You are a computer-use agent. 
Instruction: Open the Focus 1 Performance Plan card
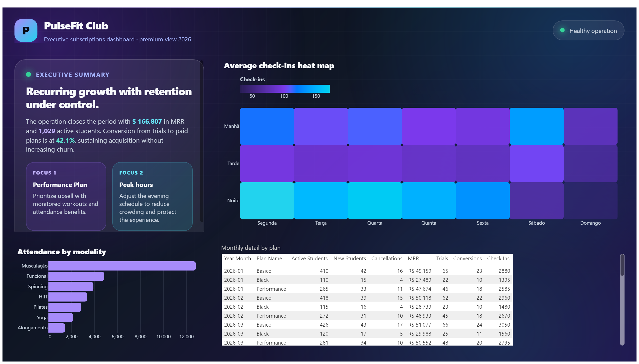pyautogui.click(x=66, y=196)
